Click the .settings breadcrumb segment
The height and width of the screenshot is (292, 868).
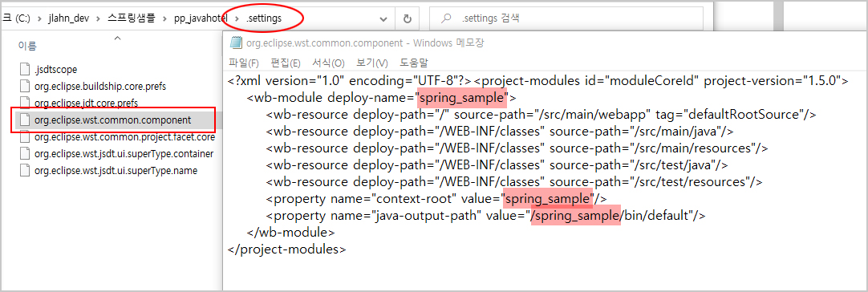263,18
